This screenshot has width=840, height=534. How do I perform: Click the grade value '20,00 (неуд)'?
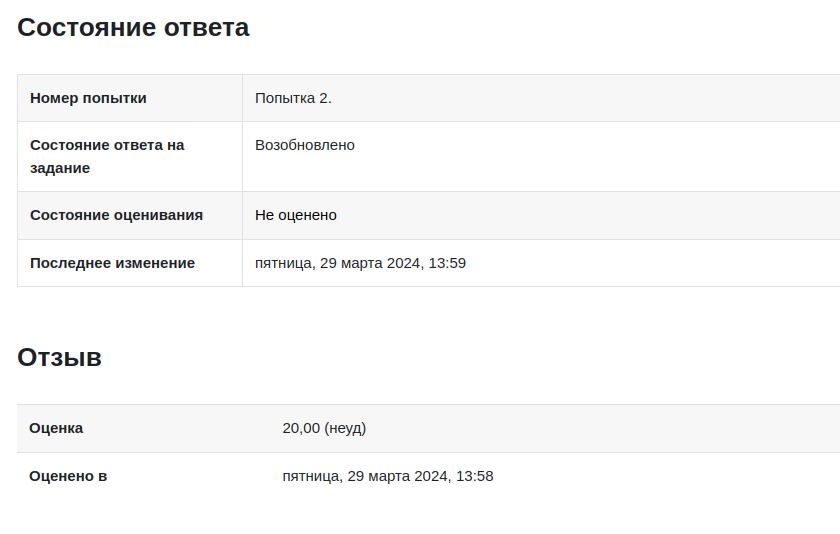[x=324, y=428]
